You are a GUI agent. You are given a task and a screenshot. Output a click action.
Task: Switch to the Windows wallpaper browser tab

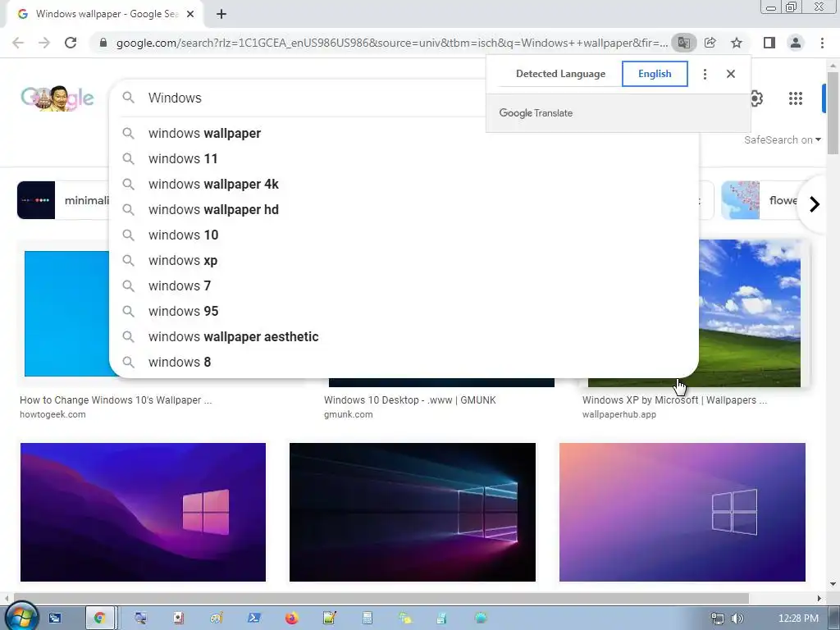(x=104, y=14)
